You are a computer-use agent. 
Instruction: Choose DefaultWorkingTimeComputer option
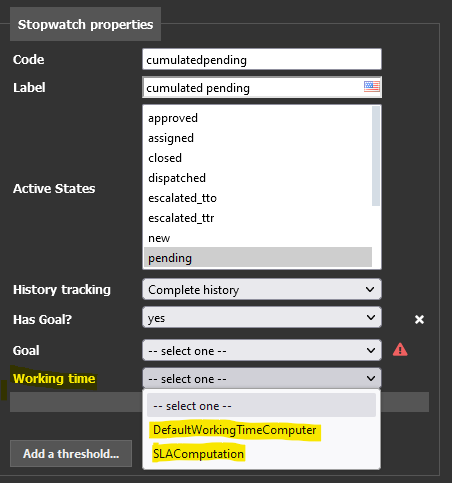click(x=235, y=430)
